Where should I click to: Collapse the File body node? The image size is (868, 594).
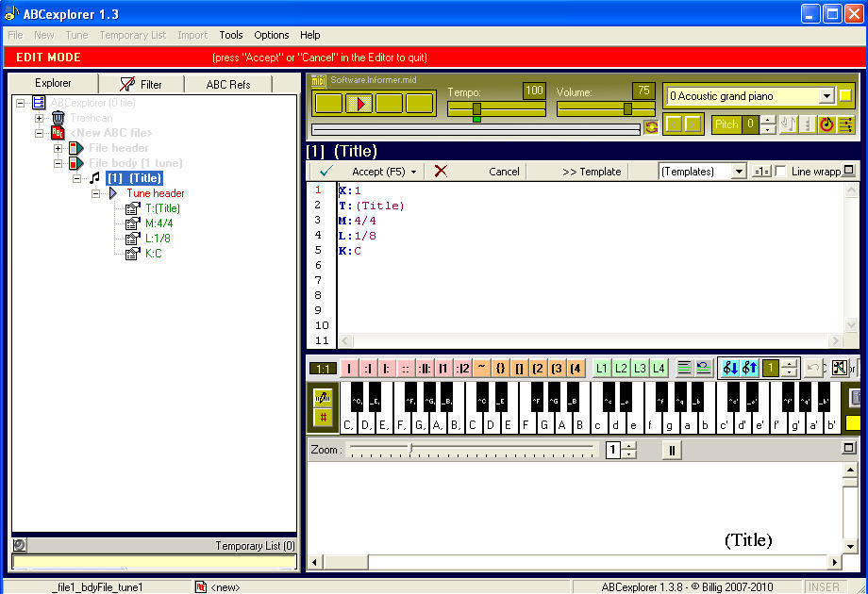coord(58,164)
